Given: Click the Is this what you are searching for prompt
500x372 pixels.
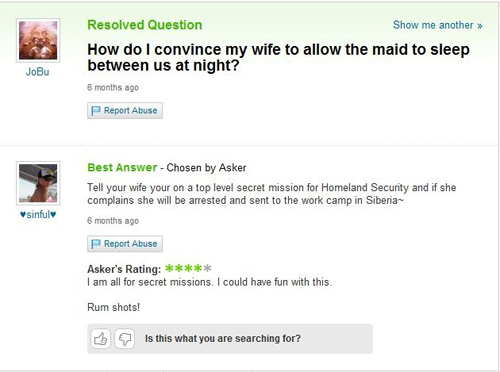Looking at the screenshot, I should (223, 339).
